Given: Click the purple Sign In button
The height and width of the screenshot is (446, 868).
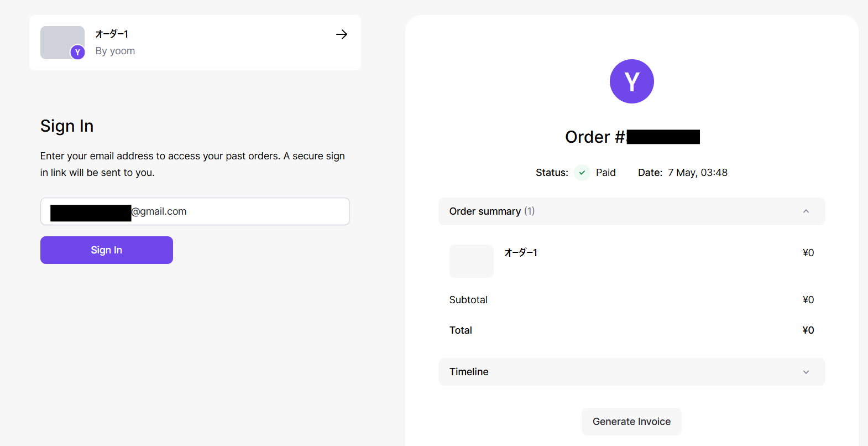Looking at the screenshot, I should (107, 250).
